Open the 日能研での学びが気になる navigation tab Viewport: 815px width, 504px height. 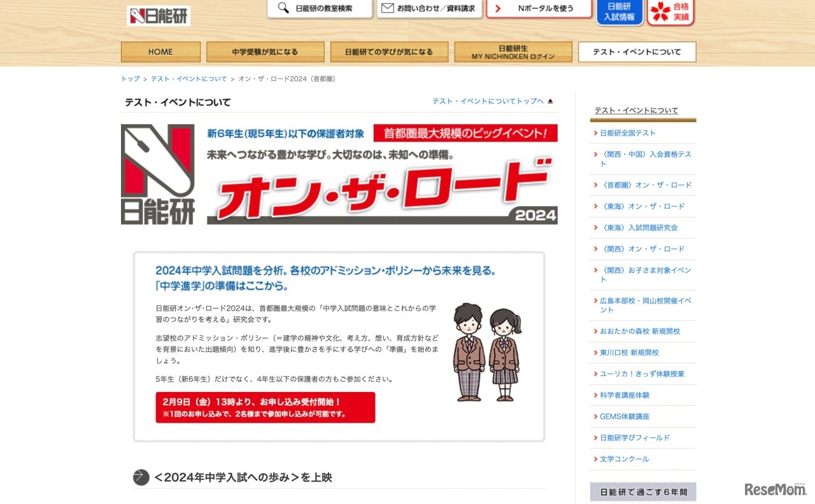pyautogui.click(x=389, y=52)
